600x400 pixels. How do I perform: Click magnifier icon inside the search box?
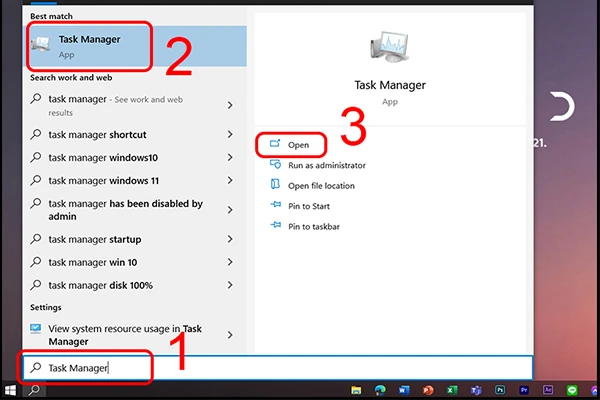[x=36, y=367]
